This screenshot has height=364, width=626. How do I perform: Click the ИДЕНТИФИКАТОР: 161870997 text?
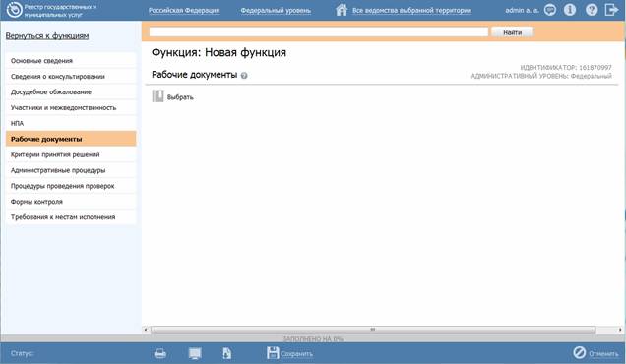(x=566, y=68)
